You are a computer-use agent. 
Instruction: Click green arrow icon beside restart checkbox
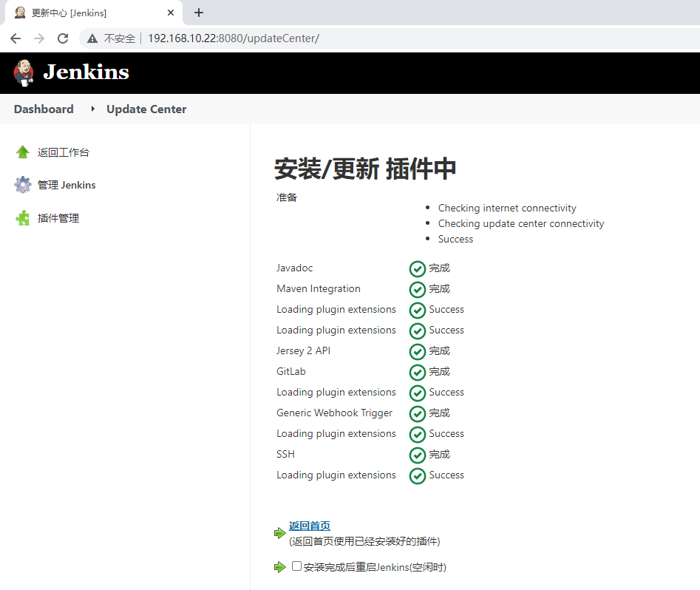coord(280,567)
